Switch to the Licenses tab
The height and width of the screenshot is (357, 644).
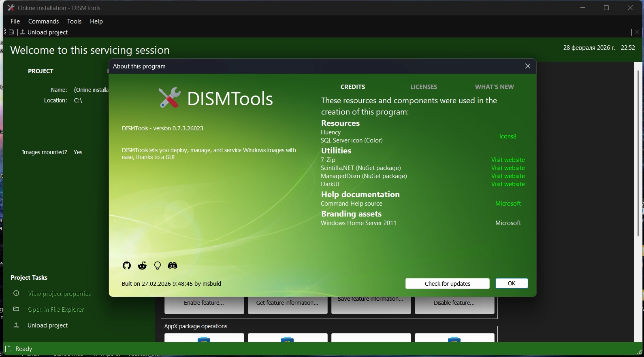(x=423, y=87)
